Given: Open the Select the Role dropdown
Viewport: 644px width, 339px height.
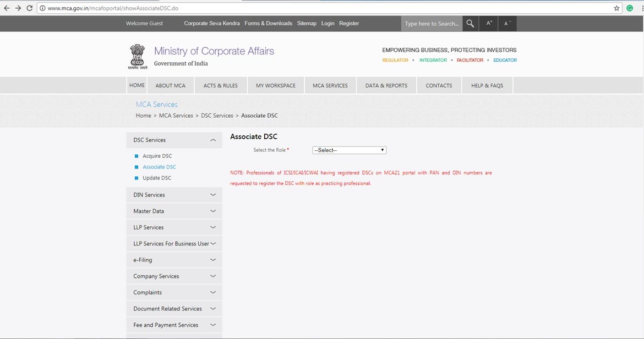Looking at the screenshot, I should (349, 150).
